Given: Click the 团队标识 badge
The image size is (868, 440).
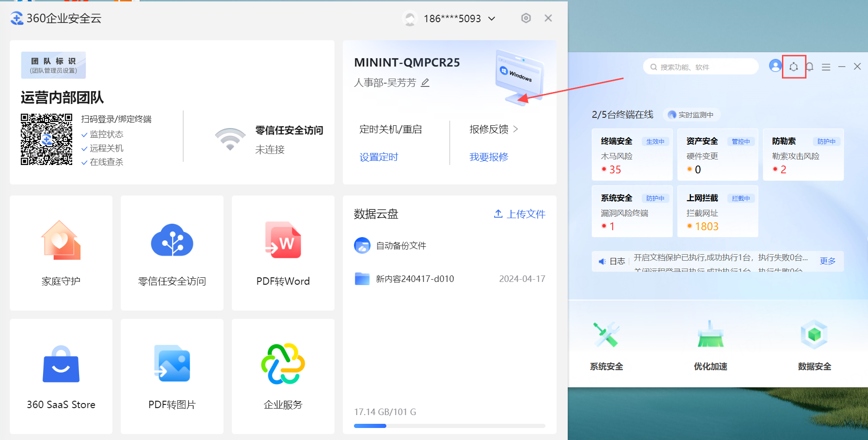Looking at the screenshot, I should (53, 65).
